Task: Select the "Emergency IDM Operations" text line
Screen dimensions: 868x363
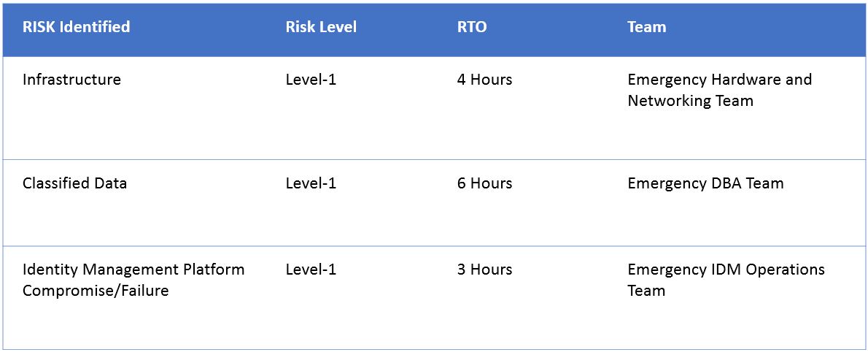Action: (x=726, y=270)
